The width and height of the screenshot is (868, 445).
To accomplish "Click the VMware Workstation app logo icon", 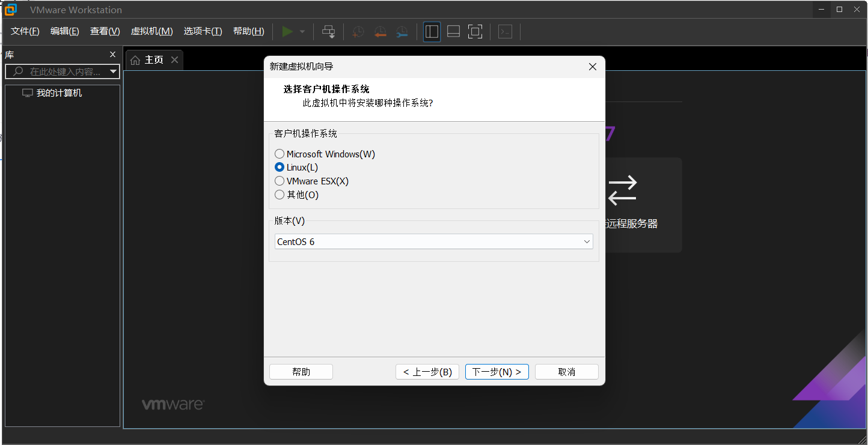I will point(10,10).
